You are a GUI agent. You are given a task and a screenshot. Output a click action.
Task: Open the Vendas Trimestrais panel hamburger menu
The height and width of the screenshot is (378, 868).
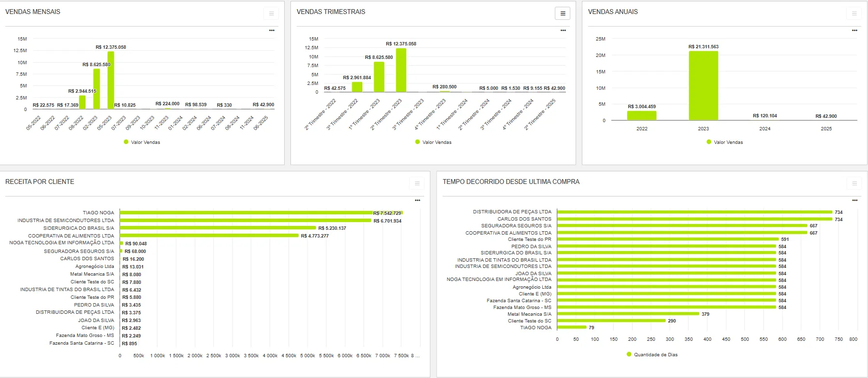[562, 14]
